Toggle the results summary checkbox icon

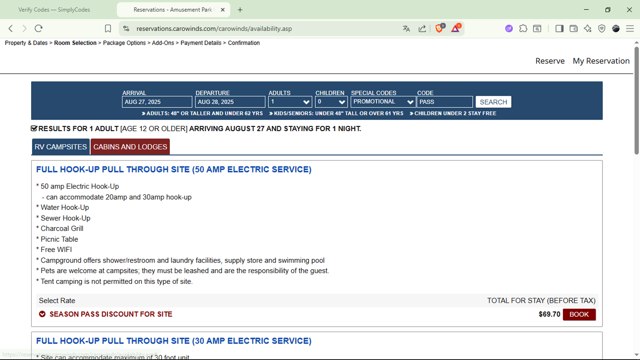click(x=34, y=128)
